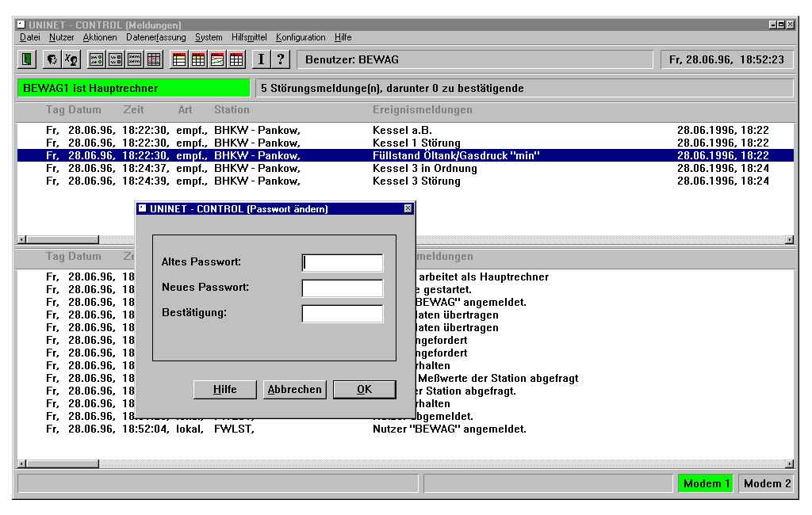Open the Nutzer menu
The image size is (812, 515).
click(x=62, y=37)
